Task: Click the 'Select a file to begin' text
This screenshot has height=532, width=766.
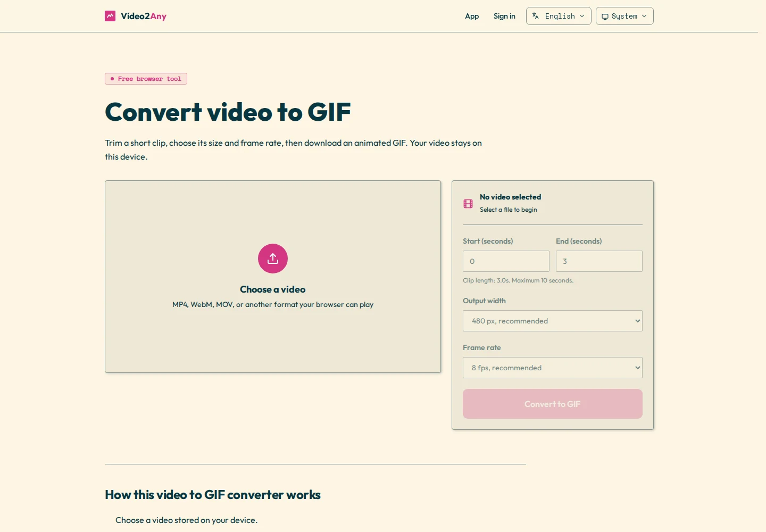Action: point(508,210)
